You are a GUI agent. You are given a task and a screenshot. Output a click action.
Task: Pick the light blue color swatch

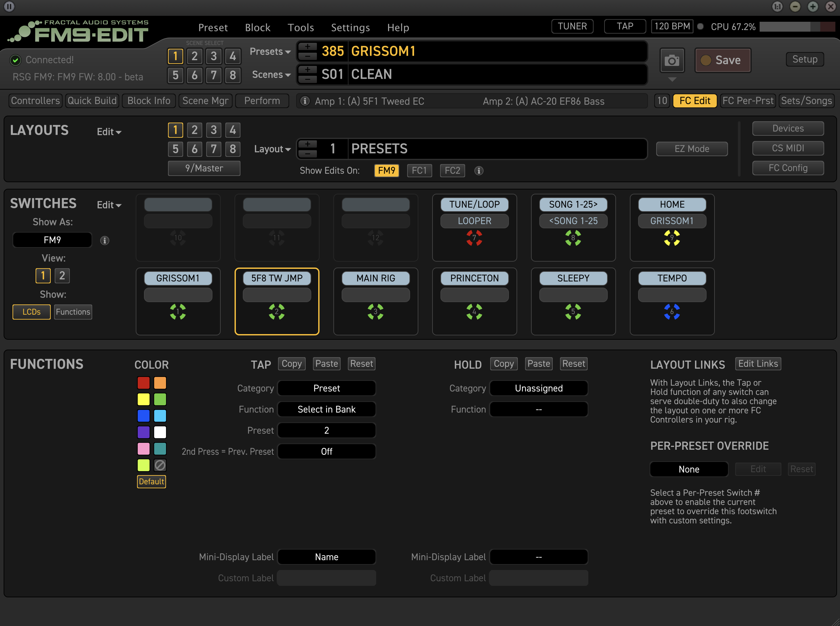point(160,416)
